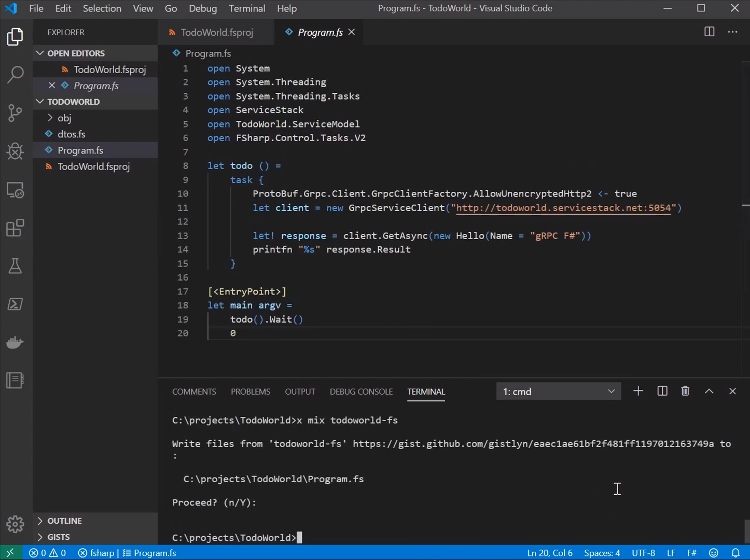Screen dimensions: 750x560
Task: Open the Remote Explorer activity icon
Action: [x=15, y=190]
